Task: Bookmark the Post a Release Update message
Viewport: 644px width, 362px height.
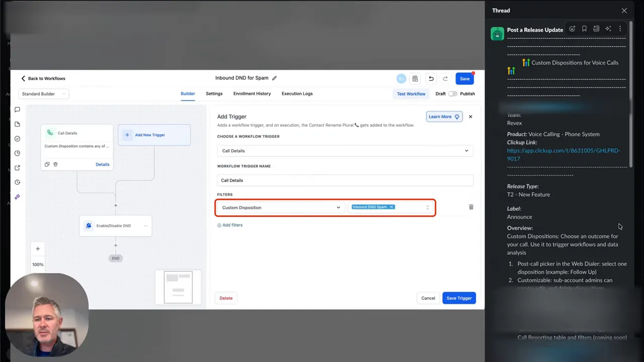Action: (x=584, y=29)
